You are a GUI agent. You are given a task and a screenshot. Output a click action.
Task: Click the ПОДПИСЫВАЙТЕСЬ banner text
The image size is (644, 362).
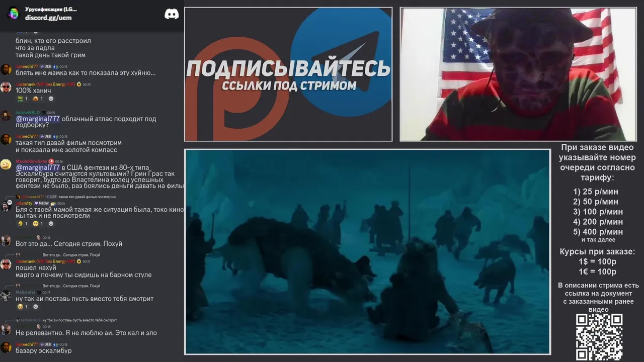288,68
